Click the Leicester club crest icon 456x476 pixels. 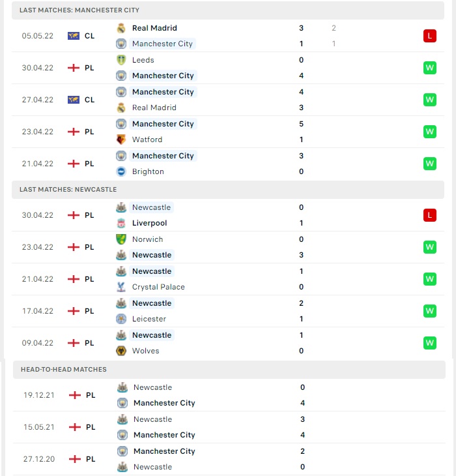(121, 319)
